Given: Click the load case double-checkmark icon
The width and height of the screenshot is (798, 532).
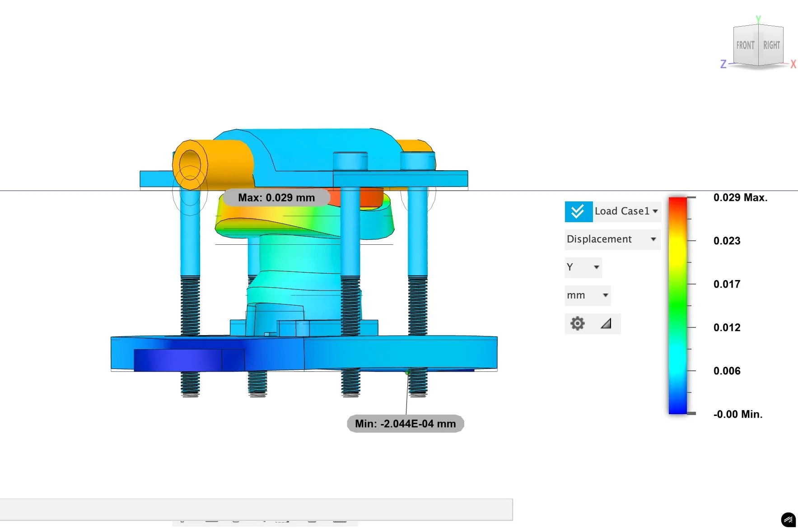Looking at the screenshot, I should [x=579, y=211].
